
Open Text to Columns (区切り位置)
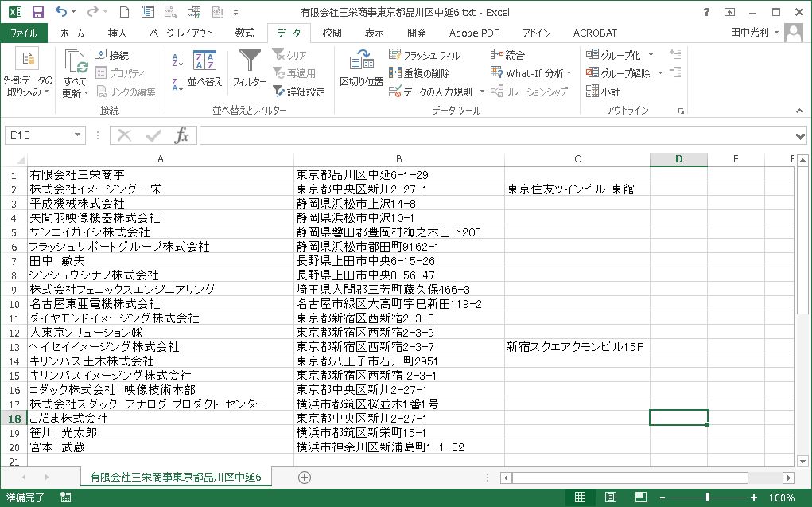[362, 68]
